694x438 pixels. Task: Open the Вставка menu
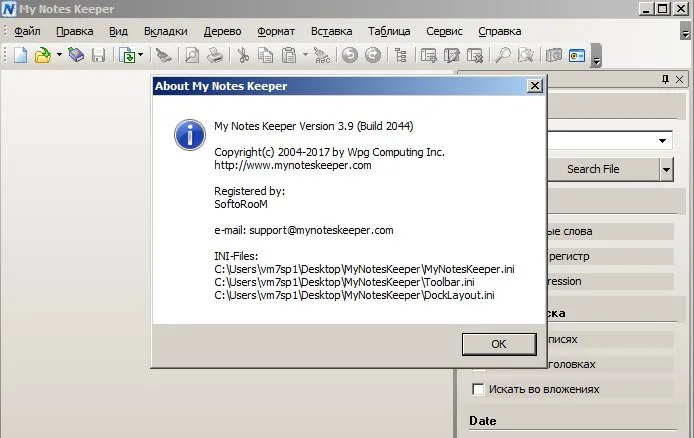pyautogui.click(x=332, y=31)
